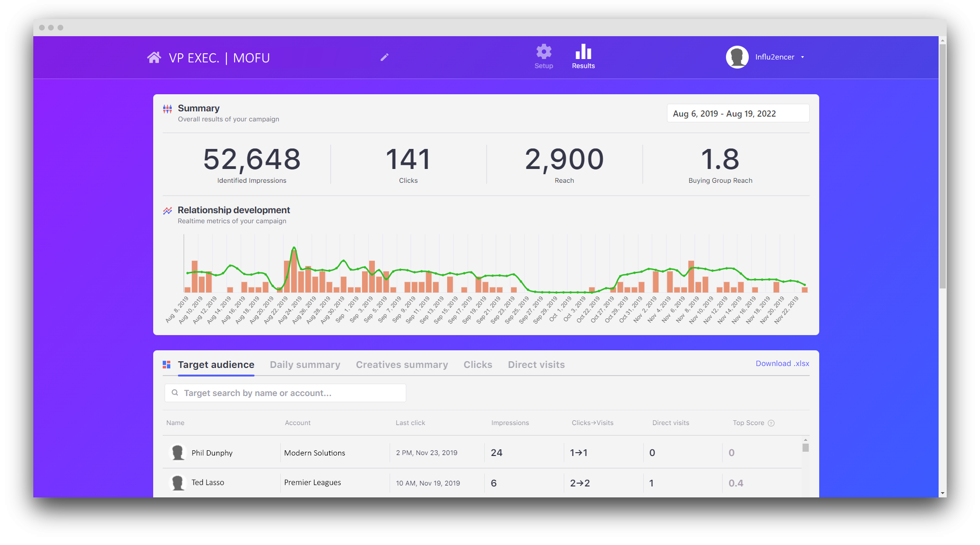Image resolution: width=980 pixels, height=545 pixels.
Task: Open the Results bar chart icon
Action: tap(583, 52)
